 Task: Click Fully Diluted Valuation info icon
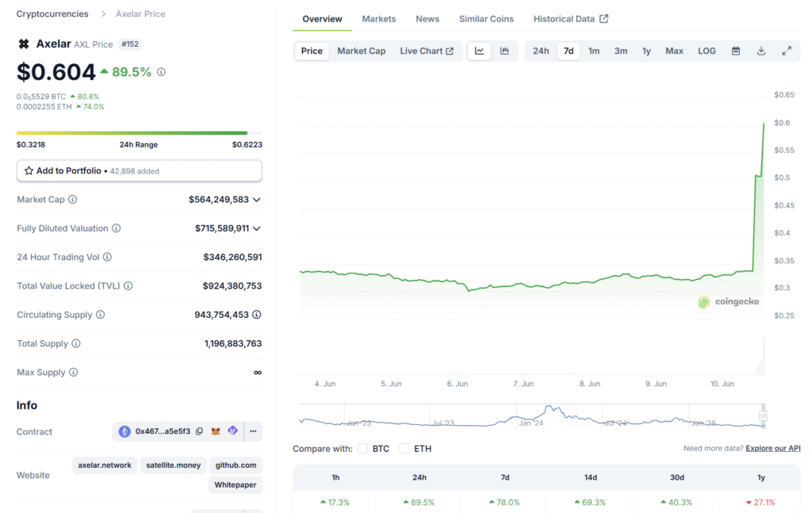tap(116, 228)
